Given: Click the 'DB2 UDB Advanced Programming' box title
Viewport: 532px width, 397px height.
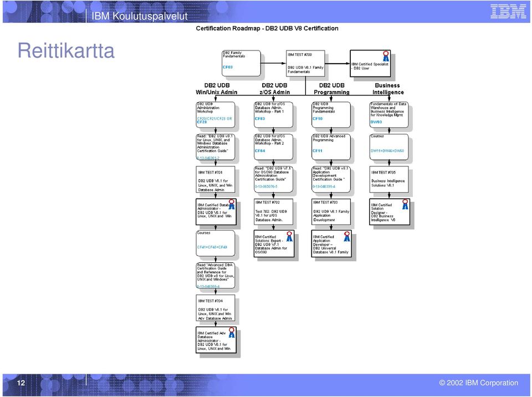Looking at the screenshot, I should coord(329,138).
